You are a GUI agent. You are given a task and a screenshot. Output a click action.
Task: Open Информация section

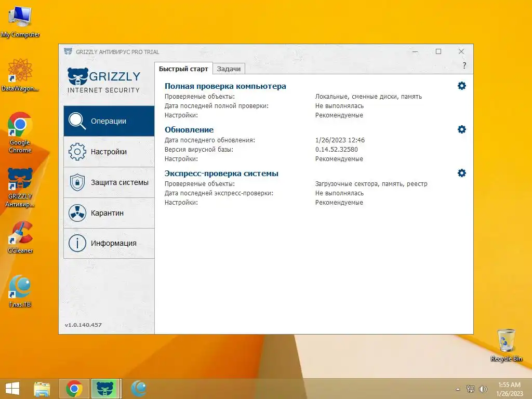pos(109,243)
